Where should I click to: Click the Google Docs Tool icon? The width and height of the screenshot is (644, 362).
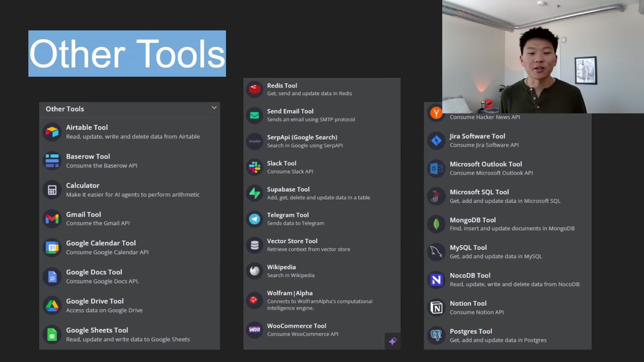point(52,277)
